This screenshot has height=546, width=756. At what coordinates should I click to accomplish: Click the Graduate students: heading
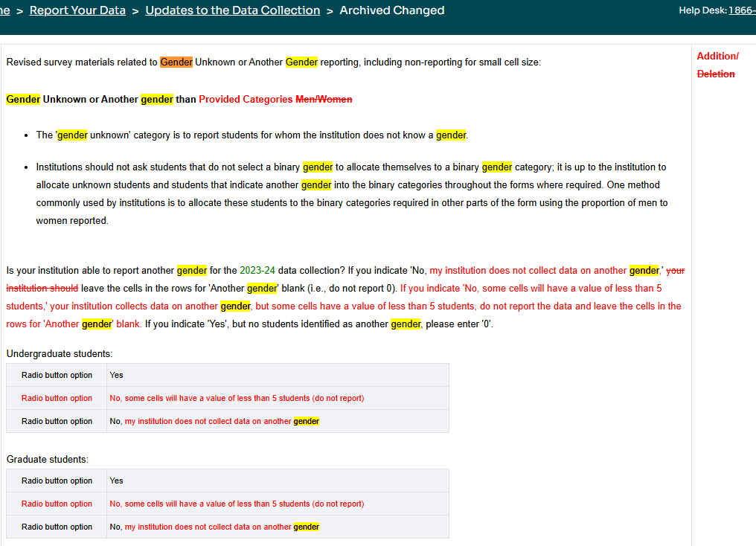48,459
